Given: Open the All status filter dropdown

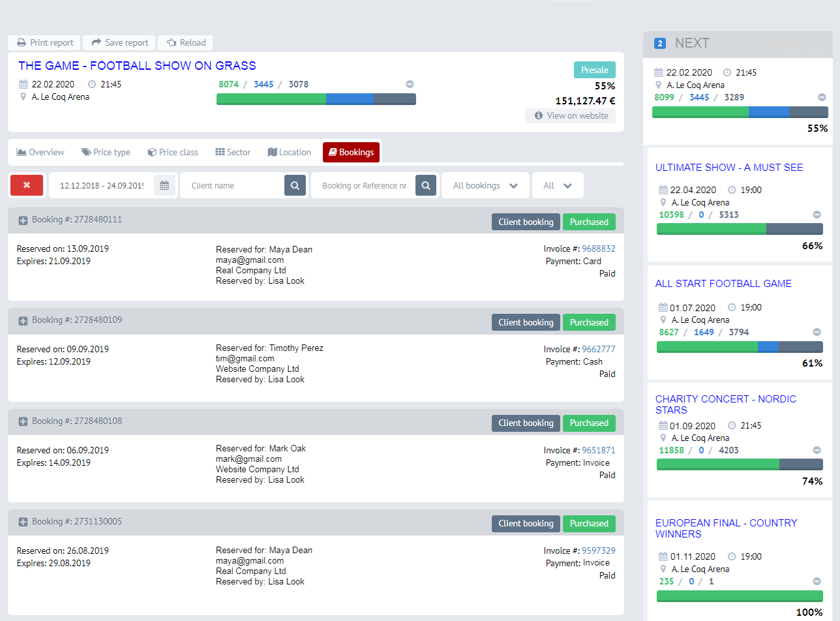Looking at the screenshot, I should coord(558,185).
